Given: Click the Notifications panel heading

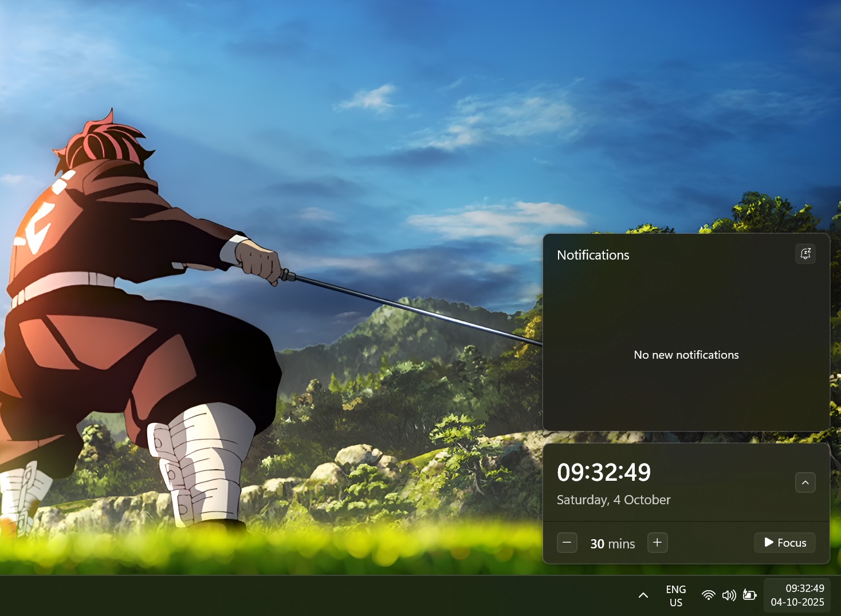Looking at the screenshot, I should point(593,255).
